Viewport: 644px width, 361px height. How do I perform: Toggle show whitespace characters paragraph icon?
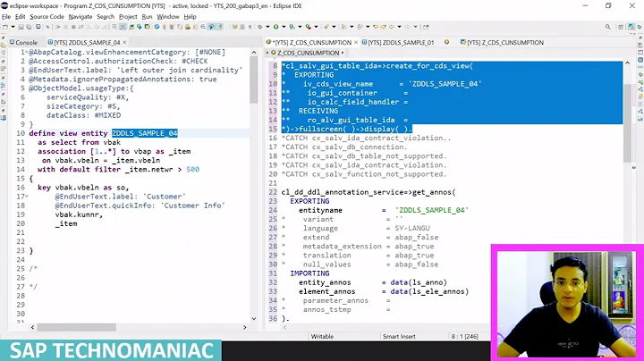point(250,27)
